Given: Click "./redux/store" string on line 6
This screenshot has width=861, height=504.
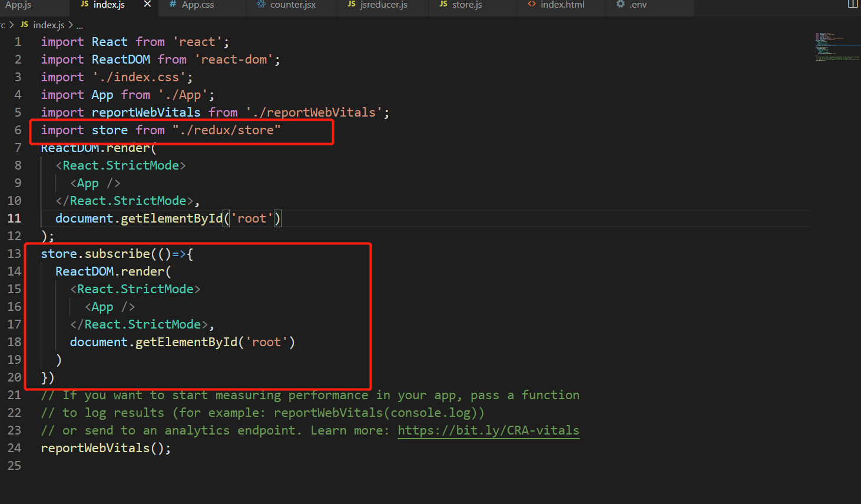Looking at the screenshot, I should click(226, 130).
